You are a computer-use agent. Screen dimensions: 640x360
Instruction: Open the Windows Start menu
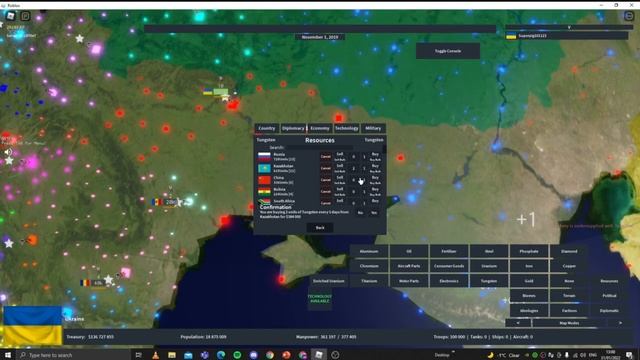[7, 355]
